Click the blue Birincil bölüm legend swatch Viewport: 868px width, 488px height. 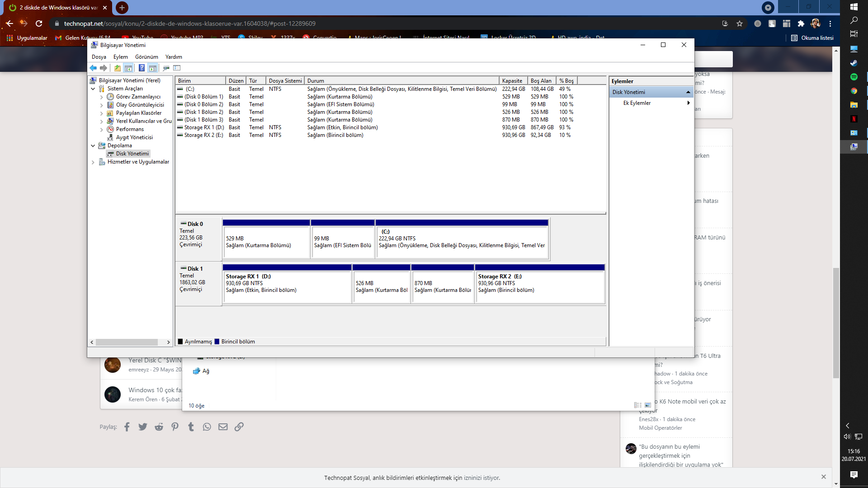[217, 342]
